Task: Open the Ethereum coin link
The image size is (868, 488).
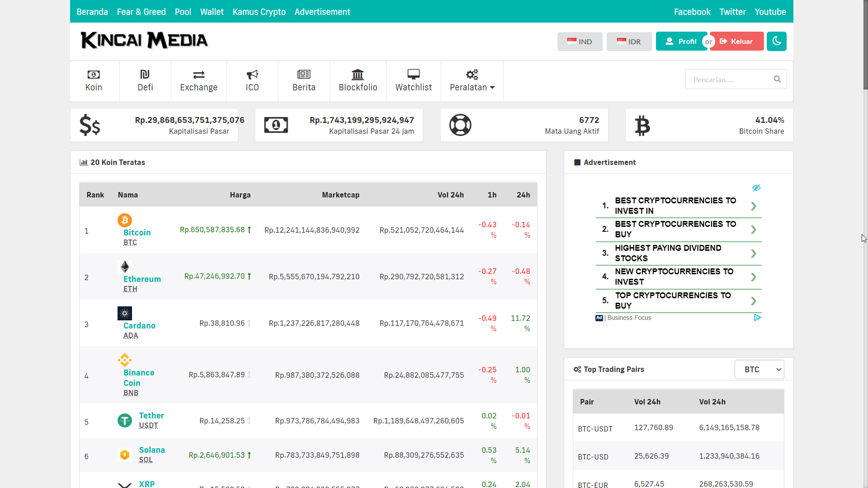Action: [142, 279]
